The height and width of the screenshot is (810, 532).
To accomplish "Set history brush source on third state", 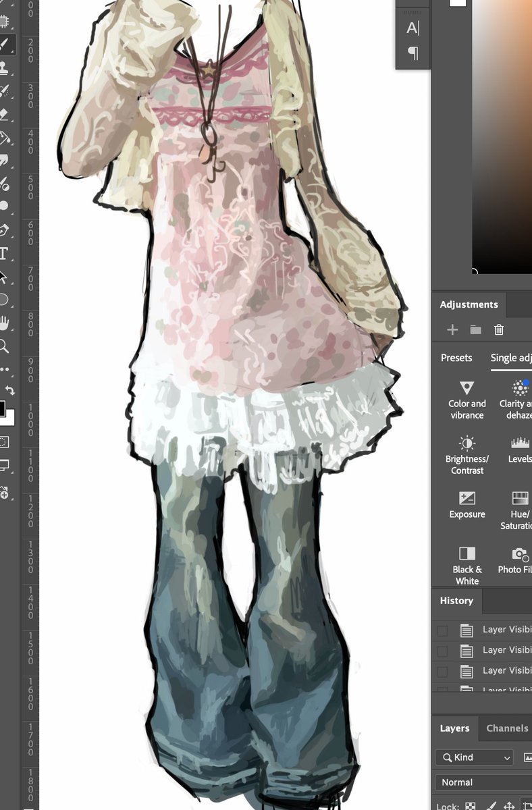I will coord(442,672).
